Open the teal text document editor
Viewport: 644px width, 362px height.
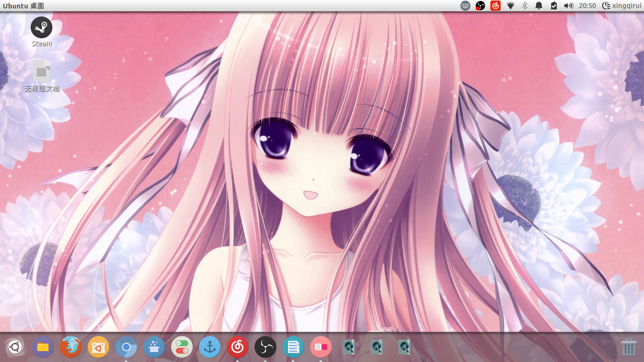(293, 347)
